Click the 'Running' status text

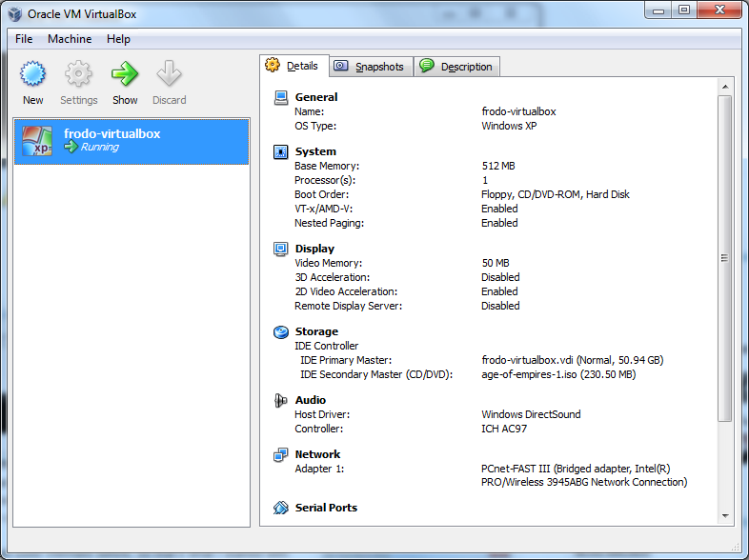99,147
